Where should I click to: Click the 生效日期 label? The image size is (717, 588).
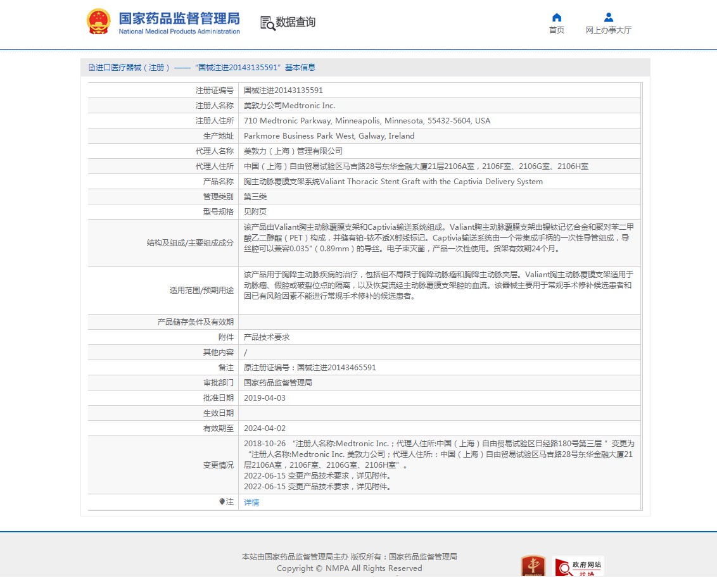219,413
